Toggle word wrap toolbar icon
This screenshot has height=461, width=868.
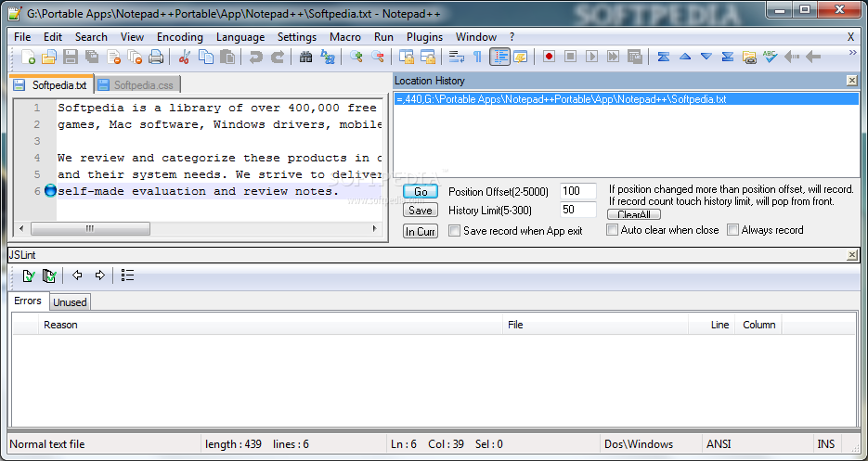(x=456, y=57)
